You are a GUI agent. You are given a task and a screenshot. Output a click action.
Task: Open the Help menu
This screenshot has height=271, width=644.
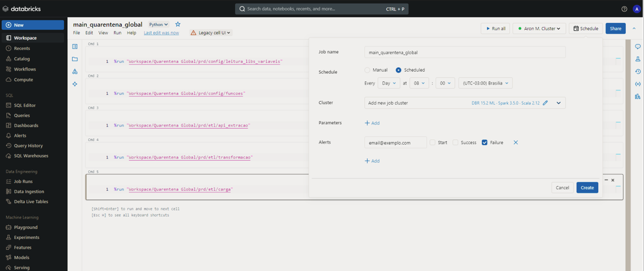tap(131, 33)
